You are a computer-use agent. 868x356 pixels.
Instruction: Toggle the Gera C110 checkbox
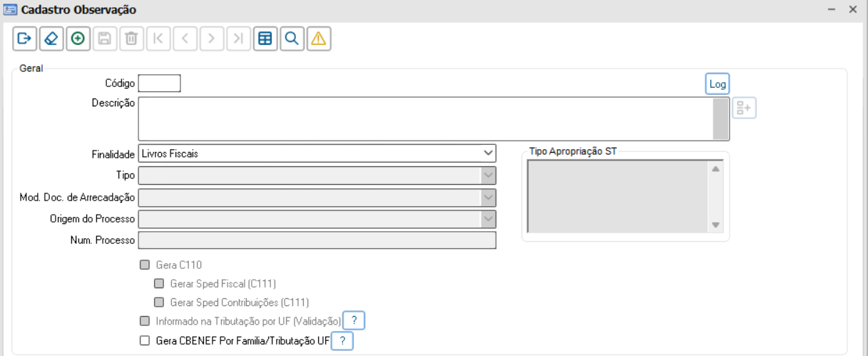145,265
